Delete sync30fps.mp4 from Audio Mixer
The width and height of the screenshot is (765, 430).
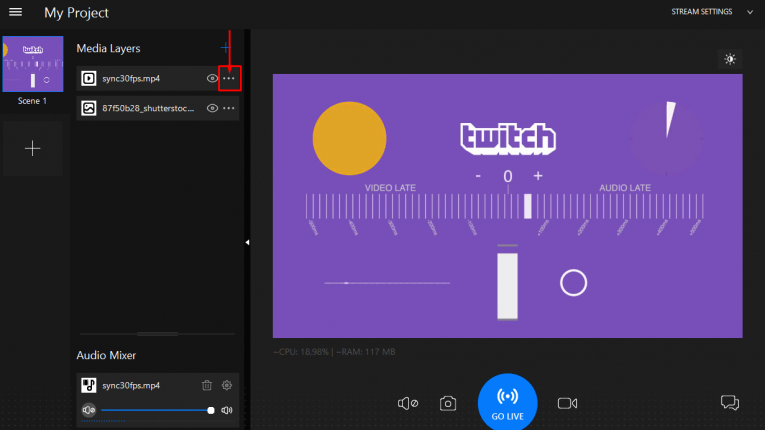point(207,385)
